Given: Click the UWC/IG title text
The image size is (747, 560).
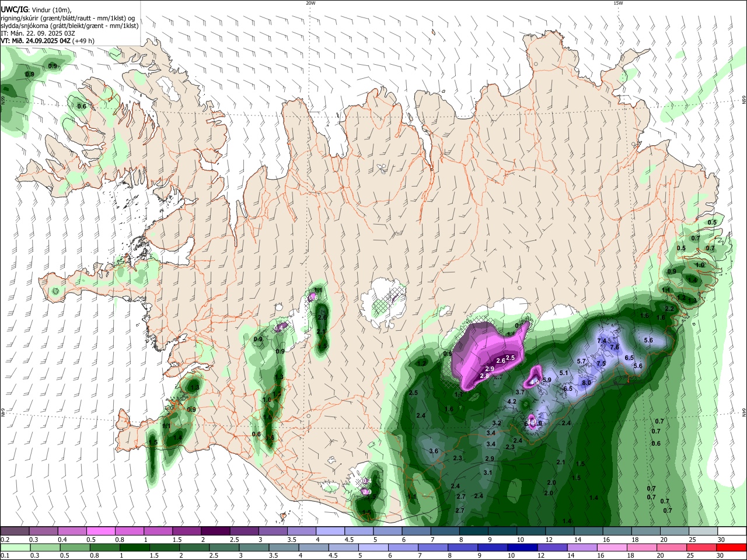Looking at the screenshot, I should pyautogui.click(x=14, y=9).
